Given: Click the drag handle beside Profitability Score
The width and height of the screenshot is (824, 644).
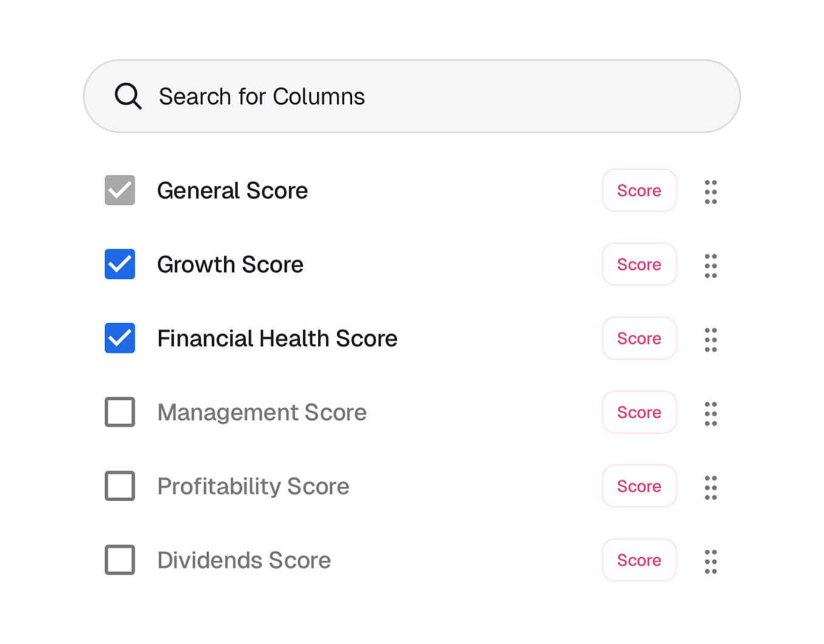Looking at the screenshot, I should (x=710, y=487).
